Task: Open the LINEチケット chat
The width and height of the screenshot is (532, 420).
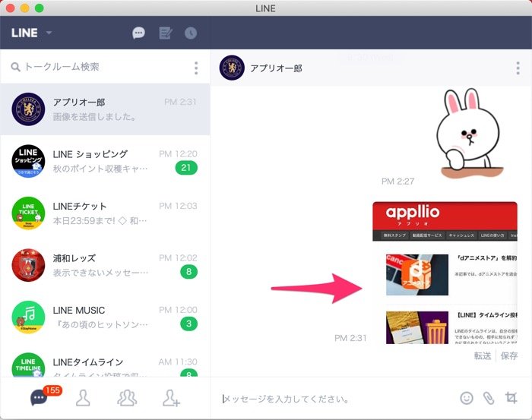Action: (x=105, y=213)
